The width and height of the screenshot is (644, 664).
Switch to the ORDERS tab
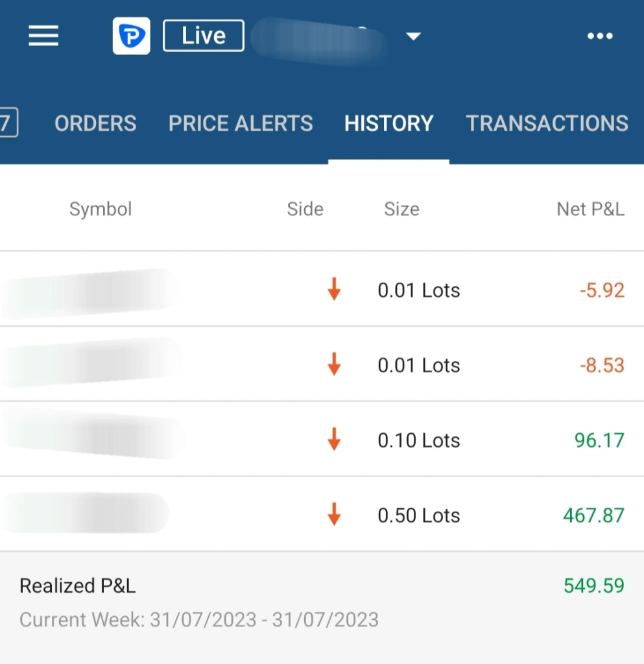click(95, 123)
